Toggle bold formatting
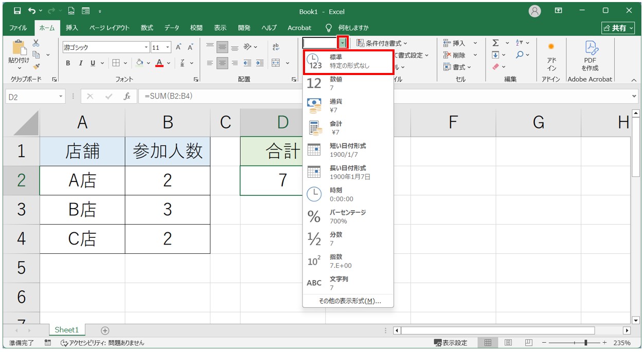This screenshot has width=644, height=352. [x=68, y=63]
